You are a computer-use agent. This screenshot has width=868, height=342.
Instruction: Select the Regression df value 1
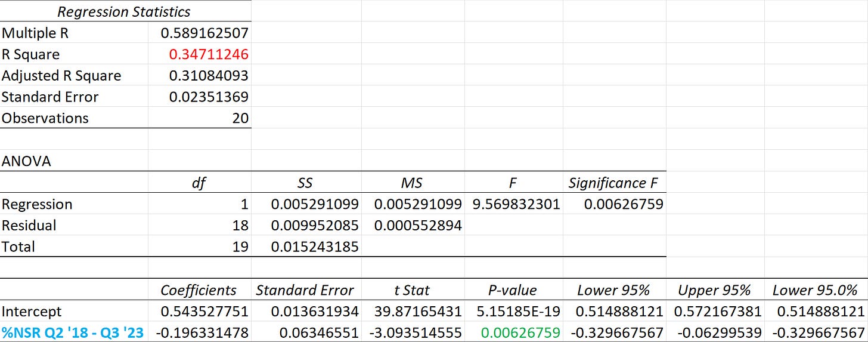(x=244, y=204)
